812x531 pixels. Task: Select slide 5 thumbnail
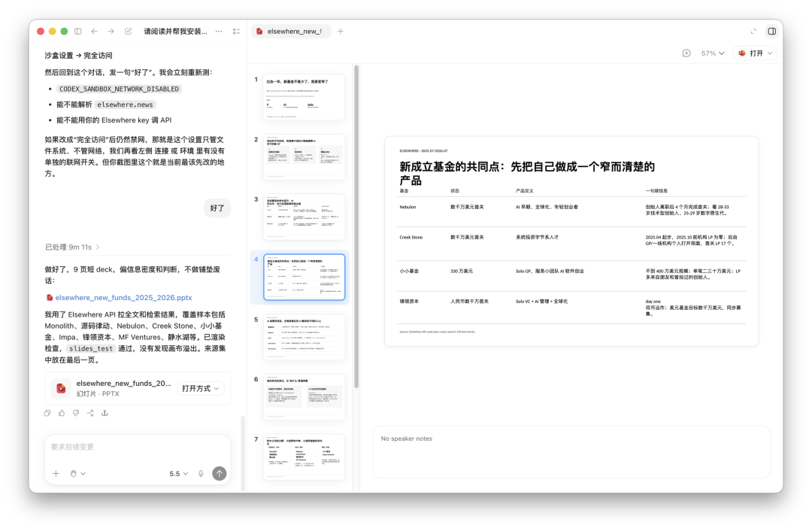click(x=304, y=337)
